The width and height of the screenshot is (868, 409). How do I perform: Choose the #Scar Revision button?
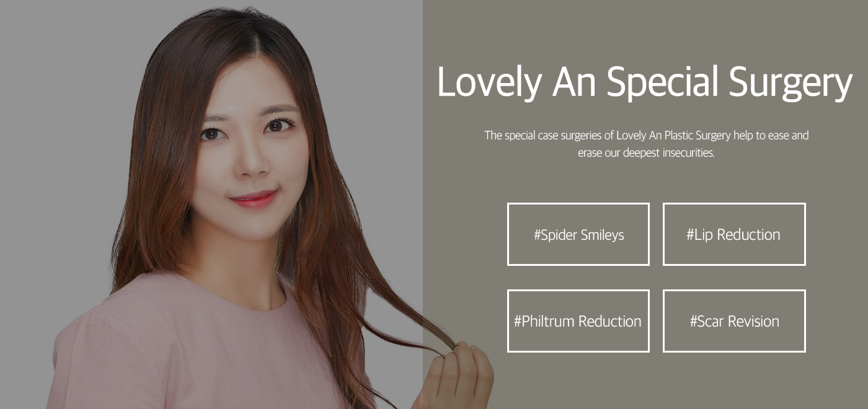734,321
